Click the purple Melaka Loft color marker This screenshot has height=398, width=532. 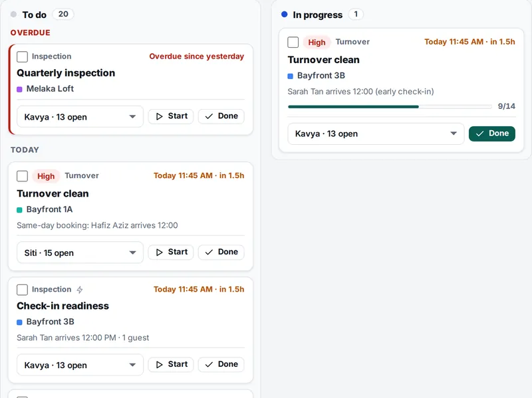pyautogui.click(x=20, y=89)
